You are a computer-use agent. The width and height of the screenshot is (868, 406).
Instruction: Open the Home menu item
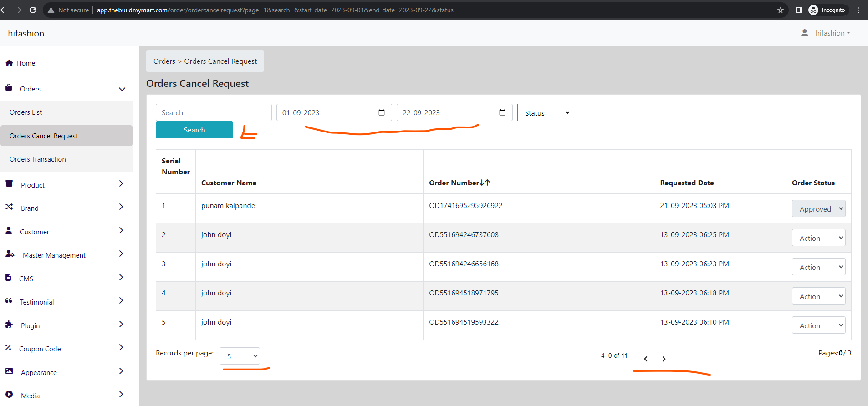[x=26, y=63]
